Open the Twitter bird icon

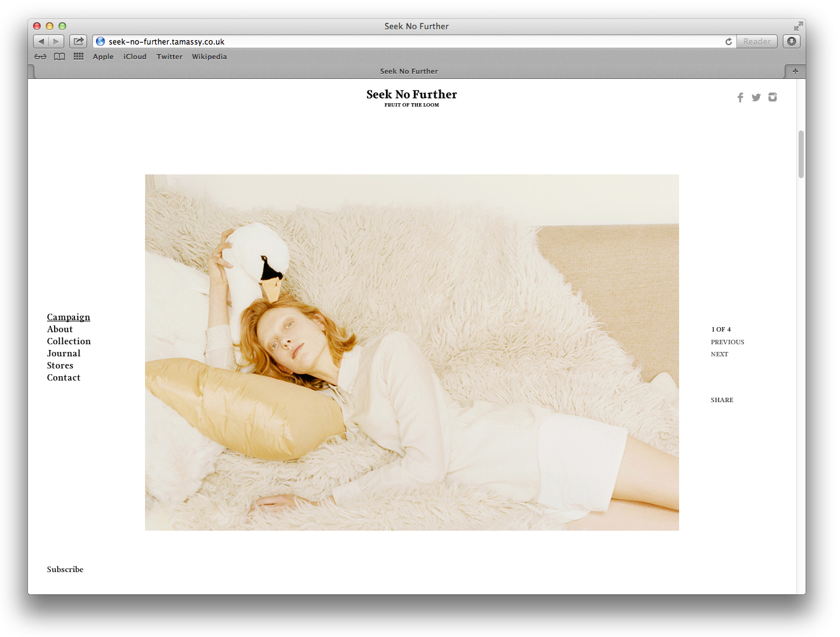pos(756,97)
